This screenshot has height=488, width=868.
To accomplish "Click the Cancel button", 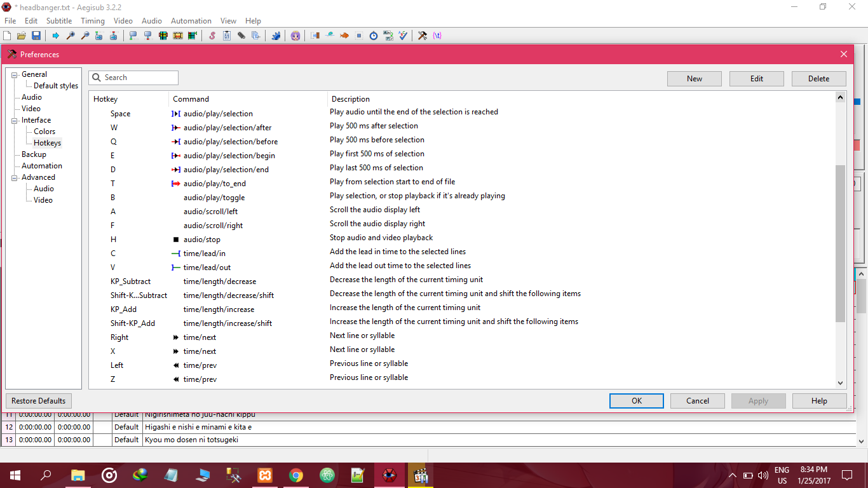I will 698,401.
